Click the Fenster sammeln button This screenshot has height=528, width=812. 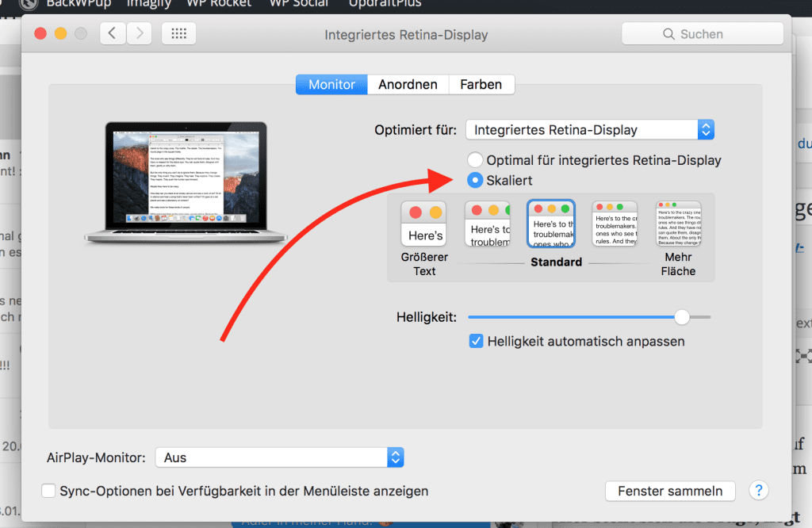point(670,491)
